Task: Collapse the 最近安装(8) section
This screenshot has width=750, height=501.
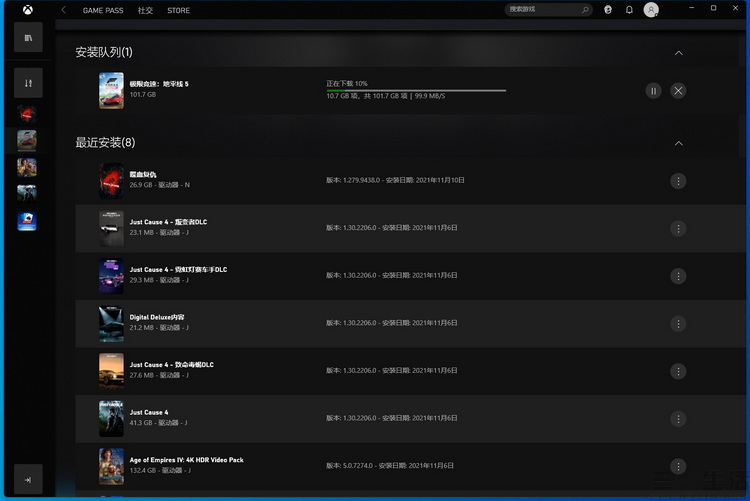Action: [679, 143]
